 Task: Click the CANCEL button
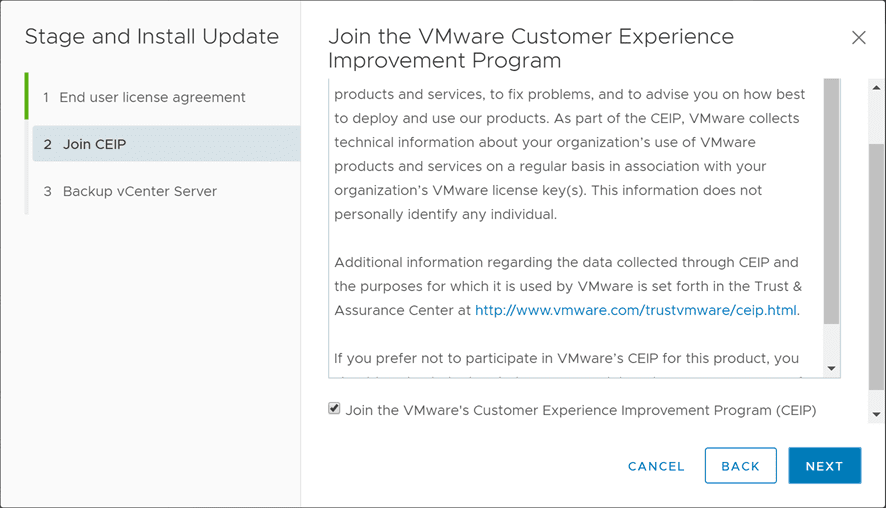(x=656, y=466)
